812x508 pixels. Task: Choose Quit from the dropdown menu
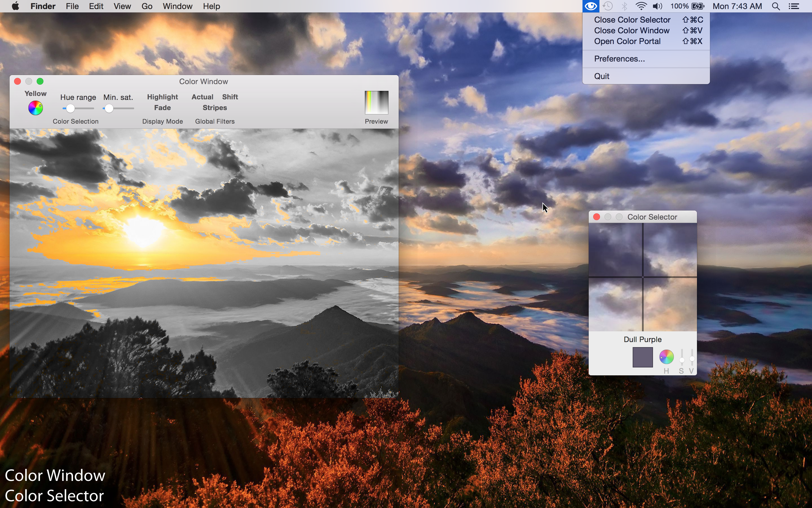pos(646,76)
